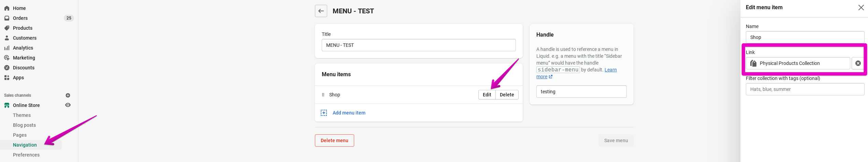Click the menu Title input field
The width and height of the screenshot is (868, 162).
(418, 45)
